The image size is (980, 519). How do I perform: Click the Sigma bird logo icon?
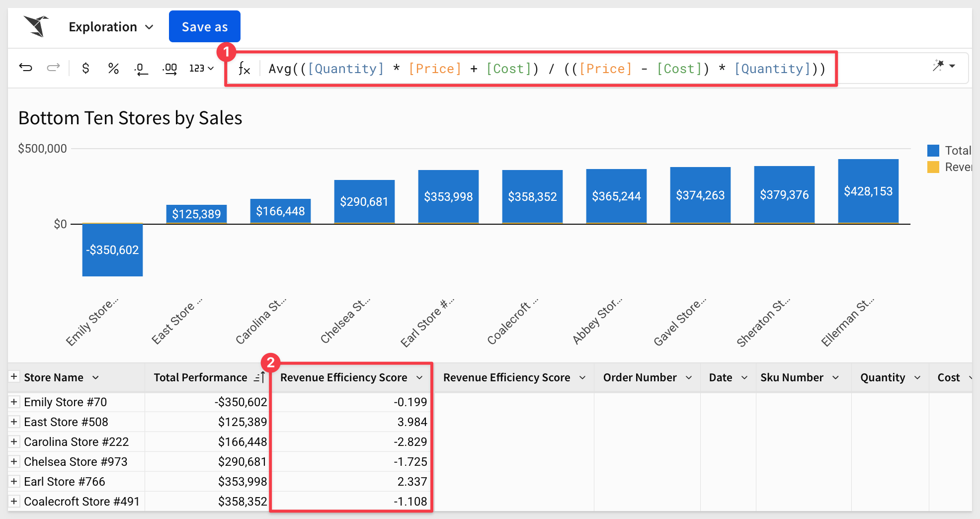tap(36, 26)
